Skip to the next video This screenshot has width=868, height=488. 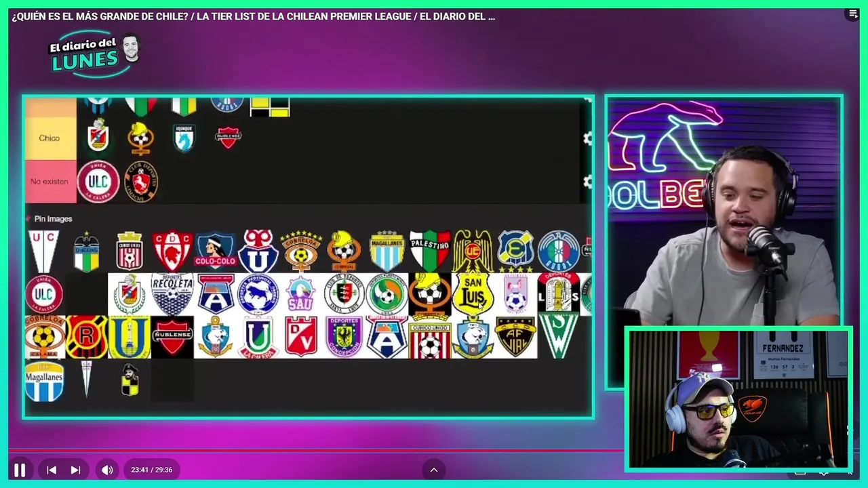[76, 470]
